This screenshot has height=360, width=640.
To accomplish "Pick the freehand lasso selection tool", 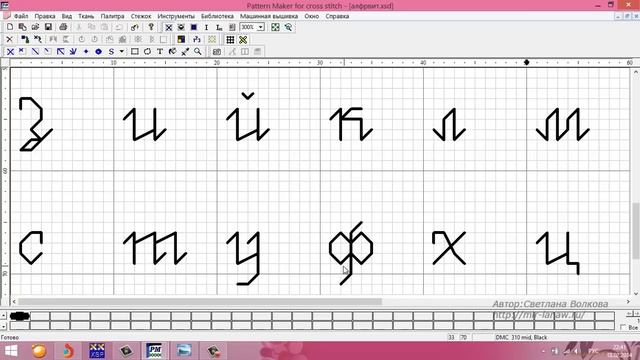I will point(147,51).
